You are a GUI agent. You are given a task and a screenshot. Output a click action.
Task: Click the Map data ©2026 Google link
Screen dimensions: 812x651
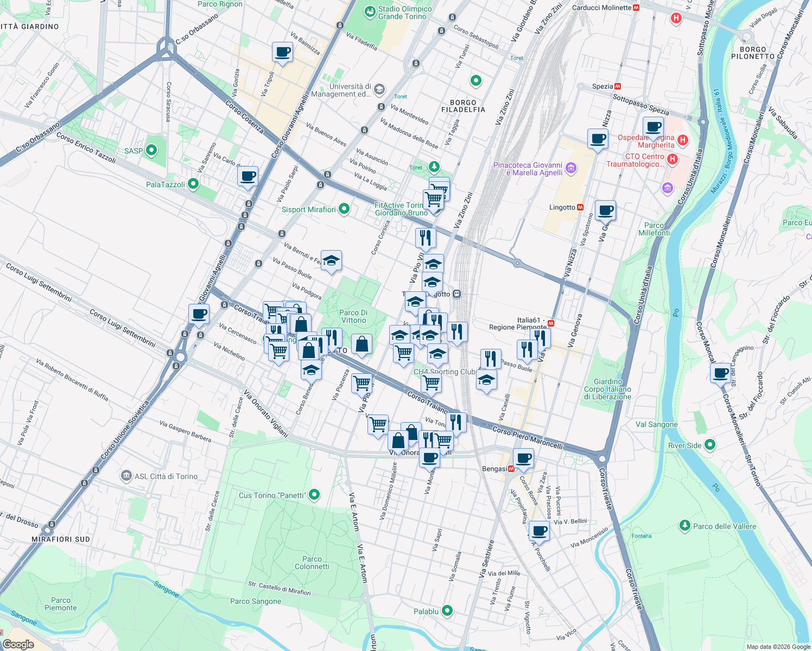(777, 646)
